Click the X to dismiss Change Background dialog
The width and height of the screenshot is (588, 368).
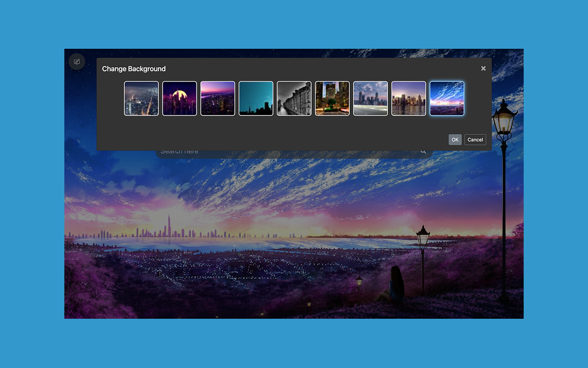coord(483,68)
